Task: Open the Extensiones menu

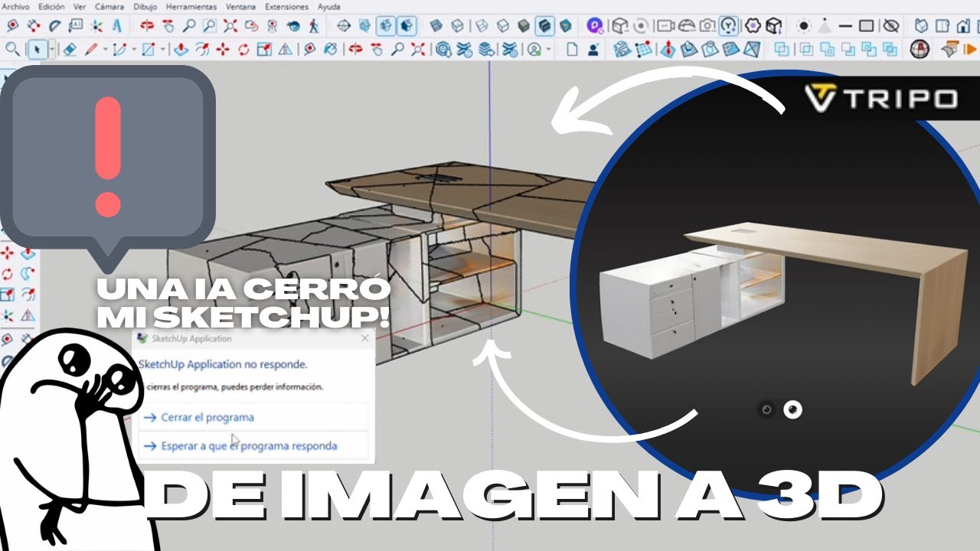Action: (x=286, y=6)
